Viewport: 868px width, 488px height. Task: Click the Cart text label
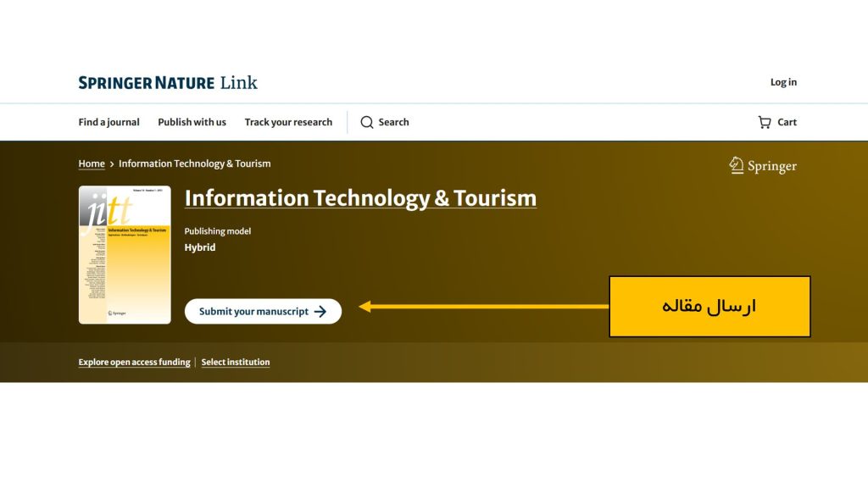click(787, 122)
